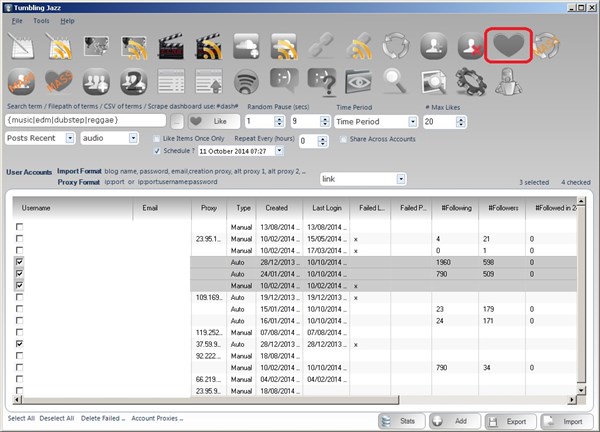Viewport: 600px width, 432px height.
Task: Uncheck the account with 1960 following
Action: (x=20, y=262)
